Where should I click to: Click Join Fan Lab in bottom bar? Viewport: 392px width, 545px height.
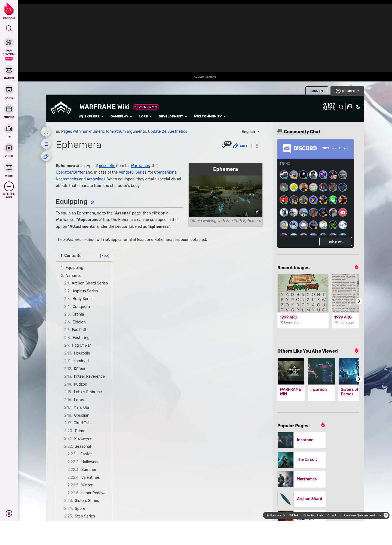[313, 515]
